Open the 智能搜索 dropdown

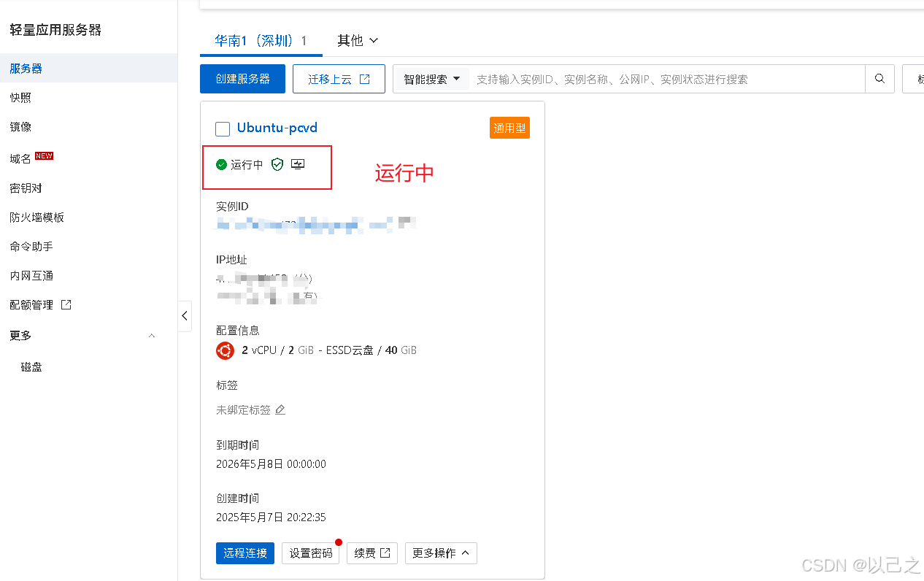[x=431, y=78]
